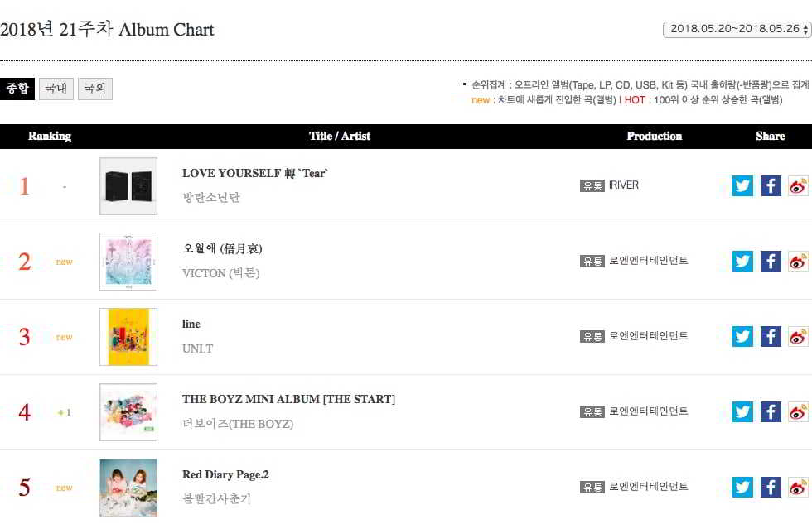Click the yellow UNI.T line album cover
Screen dimensions: 812x524
click(x=128, y=337)
